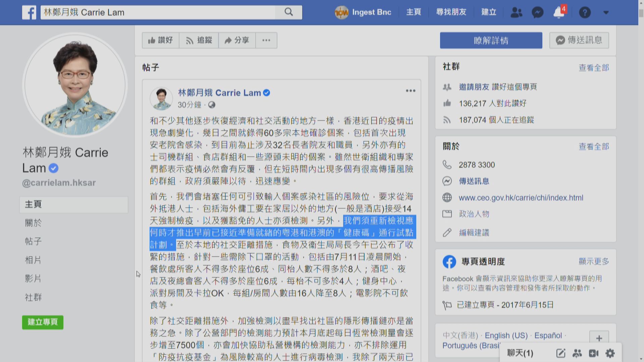Screen dimensions: 644x362
Task: Select 相片 in left sidebar
Action: click(x=33, y=260)
